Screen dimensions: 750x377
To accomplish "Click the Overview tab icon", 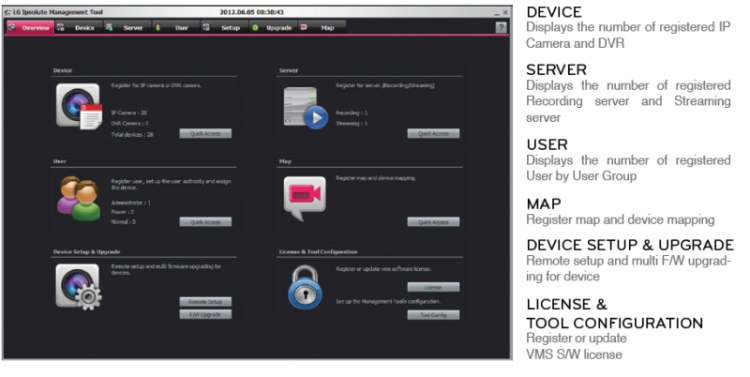I will pos(12,27).
